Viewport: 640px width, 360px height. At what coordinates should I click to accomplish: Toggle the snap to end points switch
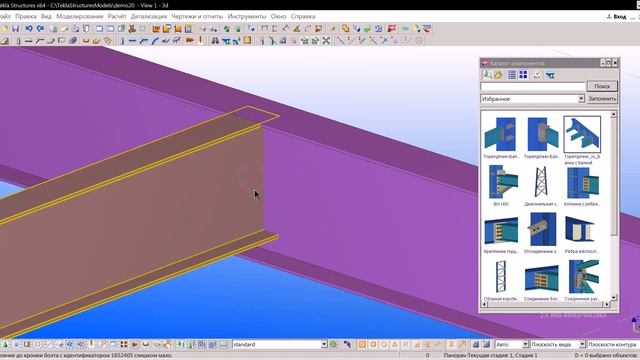pyautogui.click(x=373, y=344)
